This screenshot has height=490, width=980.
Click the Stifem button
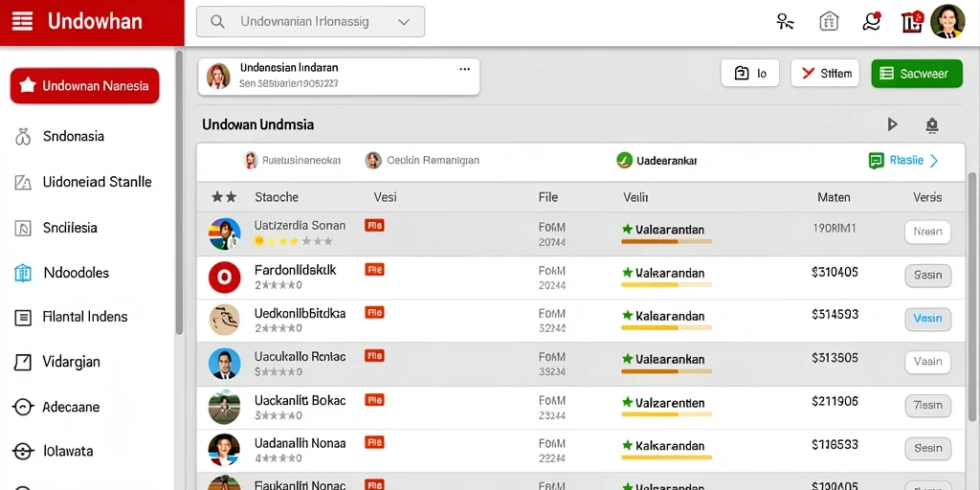click(x=825, y=73)
